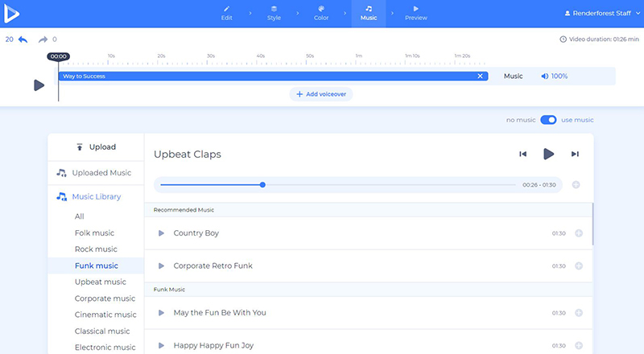The height and width of the screenshot is (354, 644).
Task: Mute the music volume speaker icon
Action: (x=545, y=76)
